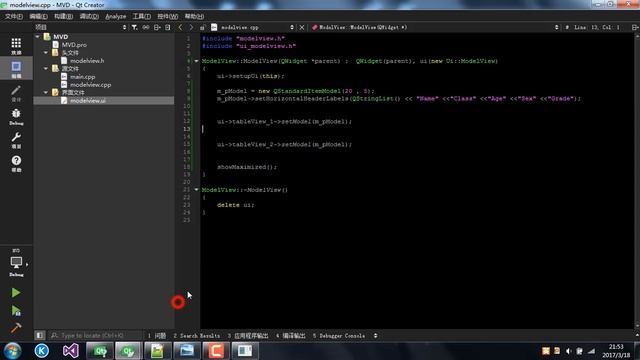The height and width of the screenshot is (360, 640).
Task: Select MVD.pro in project tree
Action: [74, 45]
